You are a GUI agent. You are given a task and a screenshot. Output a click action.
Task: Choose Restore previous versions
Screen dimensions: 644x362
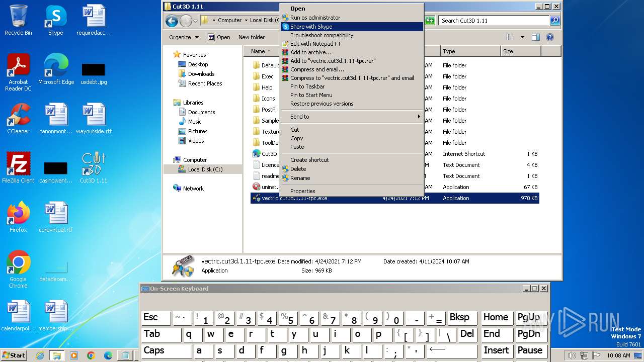[x=352, y=104]
